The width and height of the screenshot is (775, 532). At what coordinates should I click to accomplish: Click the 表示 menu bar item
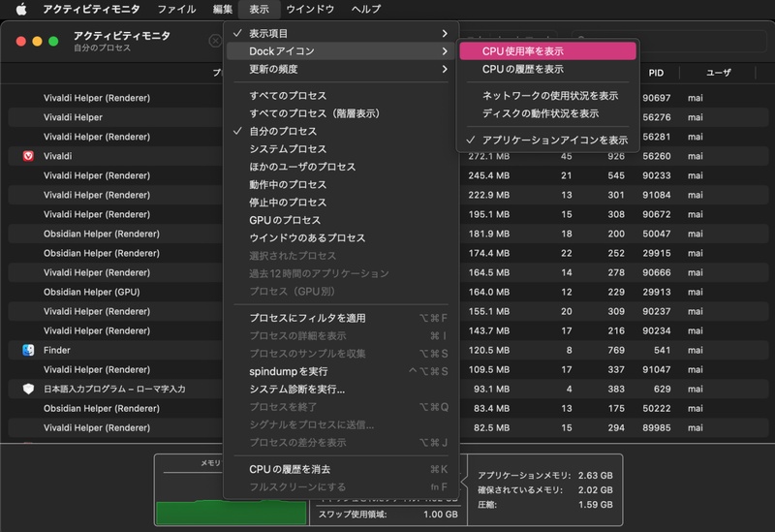(x=259, y=9)
